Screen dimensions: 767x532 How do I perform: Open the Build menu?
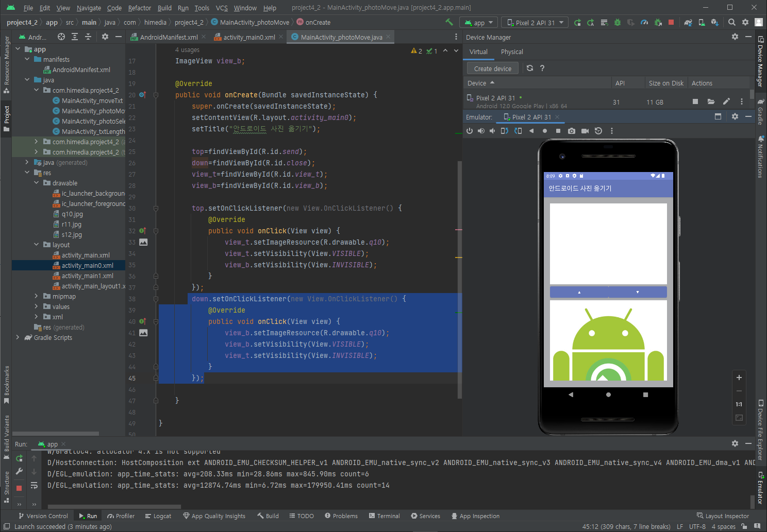click(164, 8)
